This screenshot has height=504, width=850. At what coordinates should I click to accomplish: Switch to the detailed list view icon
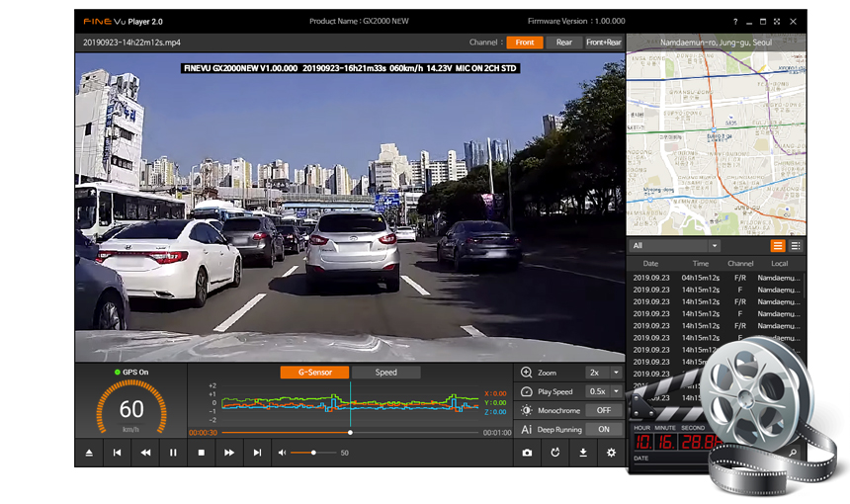click(796, 245)
